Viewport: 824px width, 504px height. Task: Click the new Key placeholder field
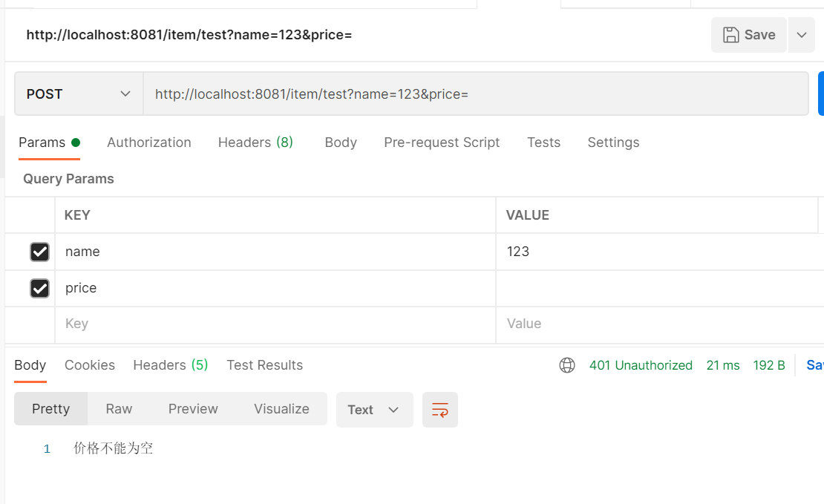click(x=275, y=324)
